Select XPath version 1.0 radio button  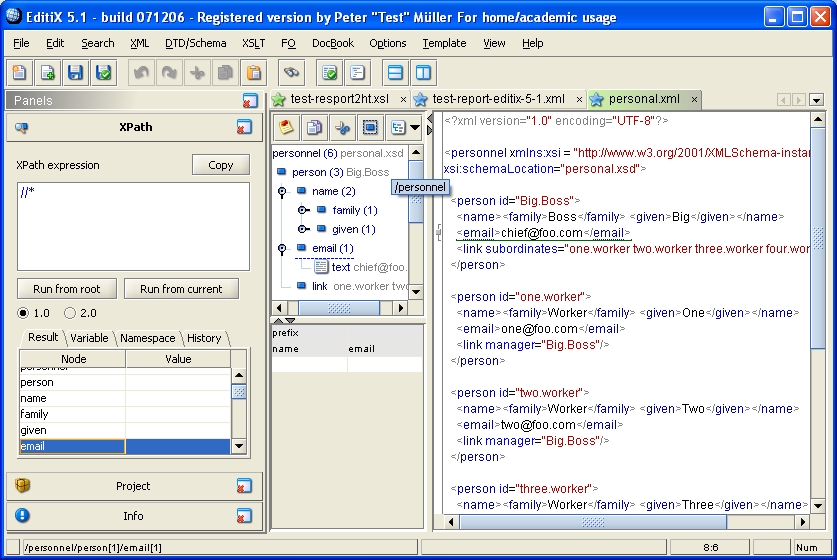(23, 313)
